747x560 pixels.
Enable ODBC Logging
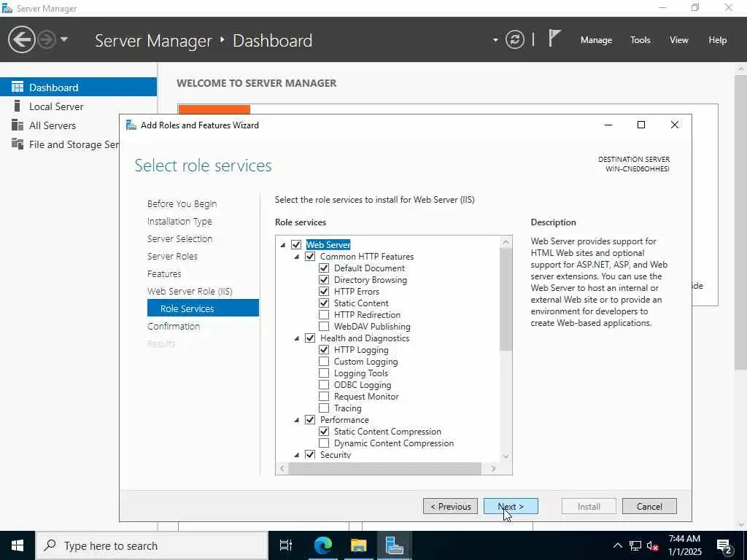tap(324, 385)
